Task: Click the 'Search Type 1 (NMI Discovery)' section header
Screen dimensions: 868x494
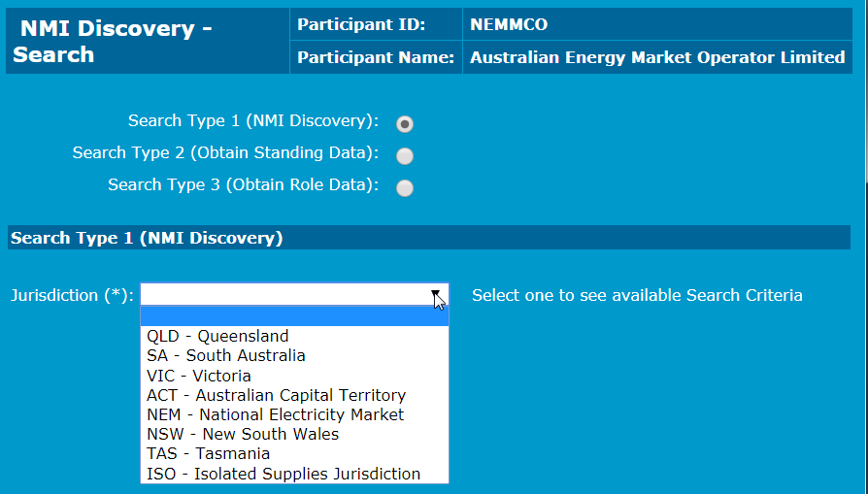Action: click(429, 238)
